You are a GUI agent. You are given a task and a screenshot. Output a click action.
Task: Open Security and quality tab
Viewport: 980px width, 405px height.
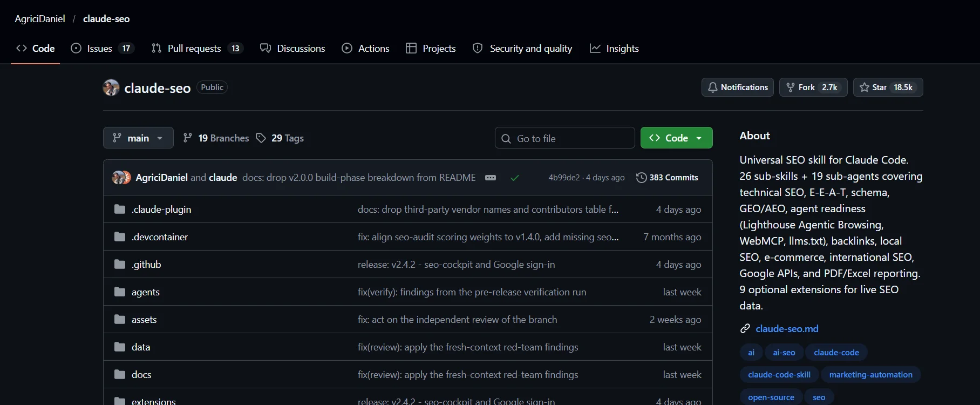coord(522,49)
